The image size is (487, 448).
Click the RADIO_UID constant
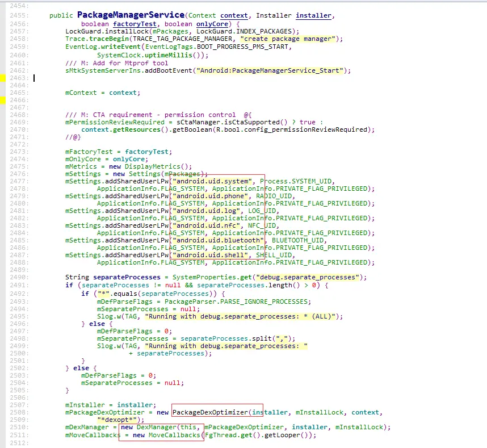274,196
